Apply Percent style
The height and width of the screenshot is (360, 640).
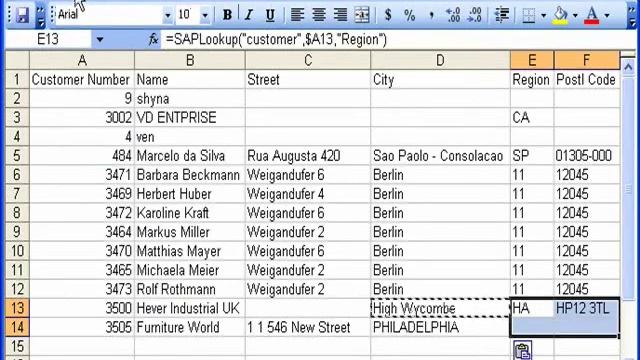409,15
